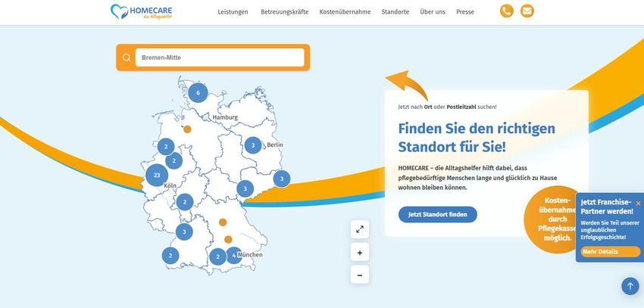The width and height of the screenshot is (644, 308).
Task: Select the map cluster marked 4
Action: (x=235, y=255)
